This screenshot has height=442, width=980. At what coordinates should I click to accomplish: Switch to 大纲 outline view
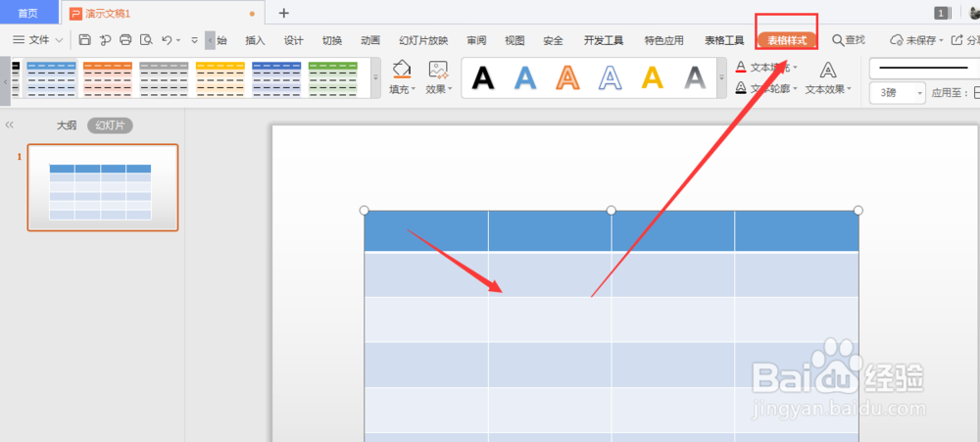[67, 125]
